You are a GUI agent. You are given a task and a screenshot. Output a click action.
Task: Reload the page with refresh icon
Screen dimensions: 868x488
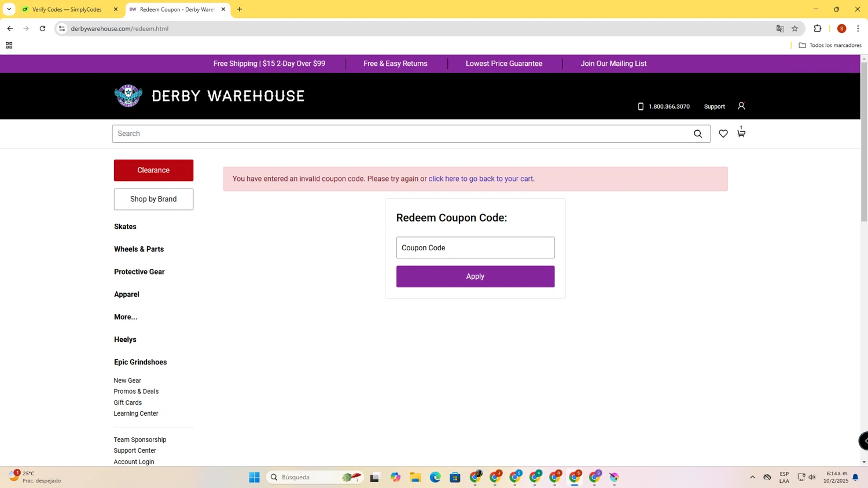(x=42, y=28)
